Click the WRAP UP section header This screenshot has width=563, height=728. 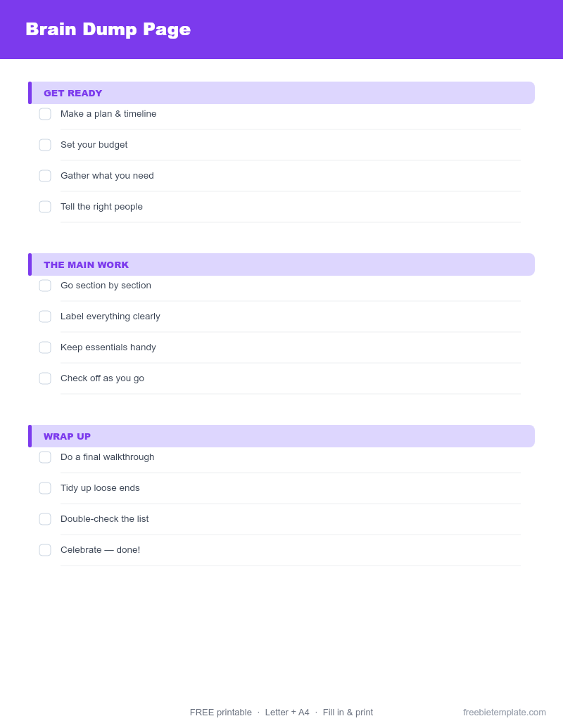(281, 436)
